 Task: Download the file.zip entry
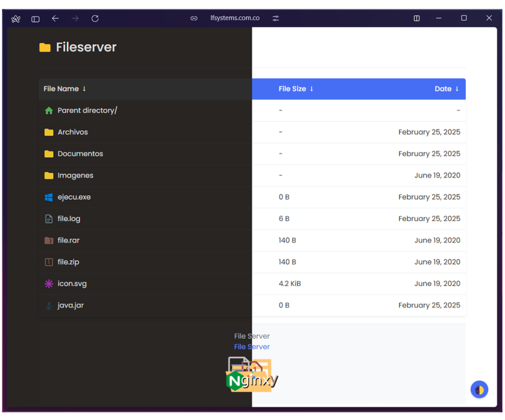68,262
